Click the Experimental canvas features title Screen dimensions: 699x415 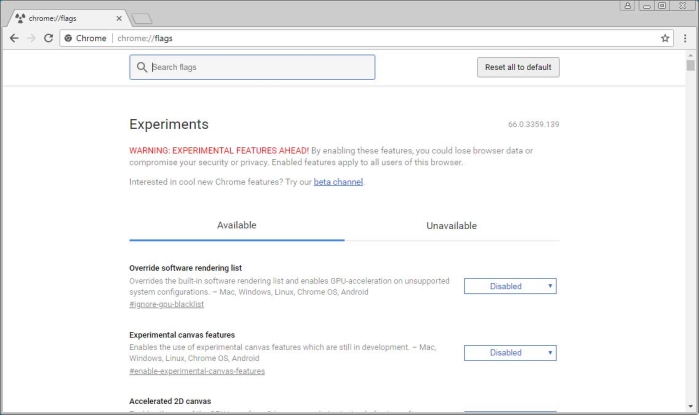pos(182,335)
